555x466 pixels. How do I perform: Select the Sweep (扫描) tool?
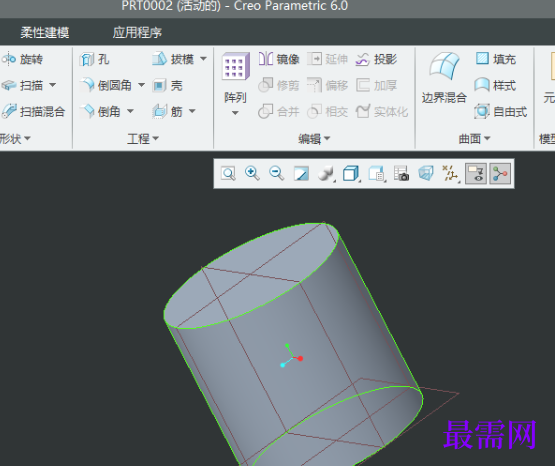[22, 85]
